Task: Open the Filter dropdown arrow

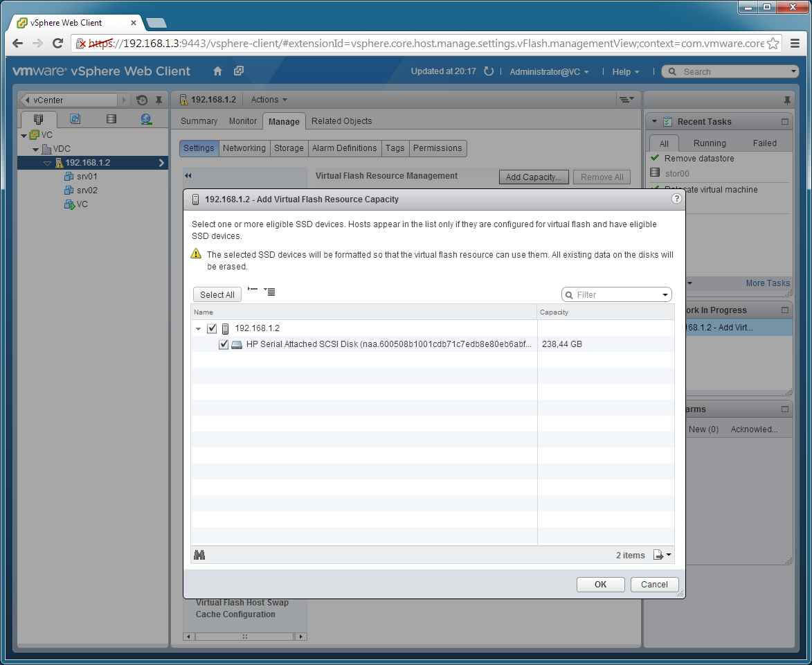Action: point(665,295)
